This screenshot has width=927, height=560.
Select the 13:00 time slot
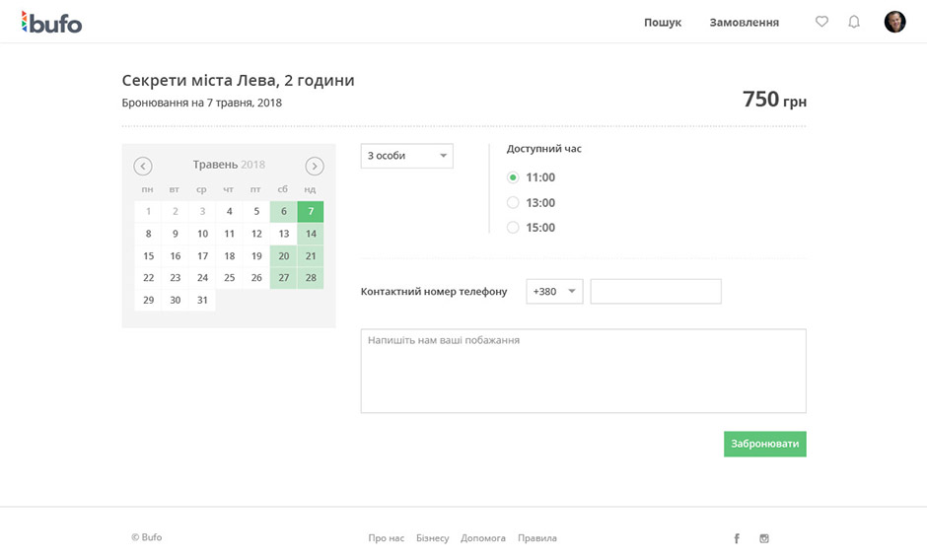pyautogui.click(x=513, y=203)
